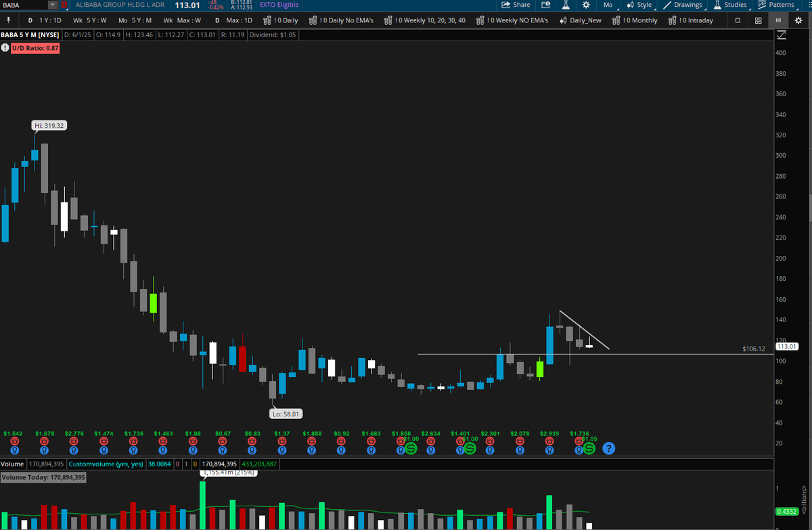The width and height of the screenshot is (812, 530).
Task: Click the $106.12 price level label
Action: pyautogui.click(x=753, y=349)
